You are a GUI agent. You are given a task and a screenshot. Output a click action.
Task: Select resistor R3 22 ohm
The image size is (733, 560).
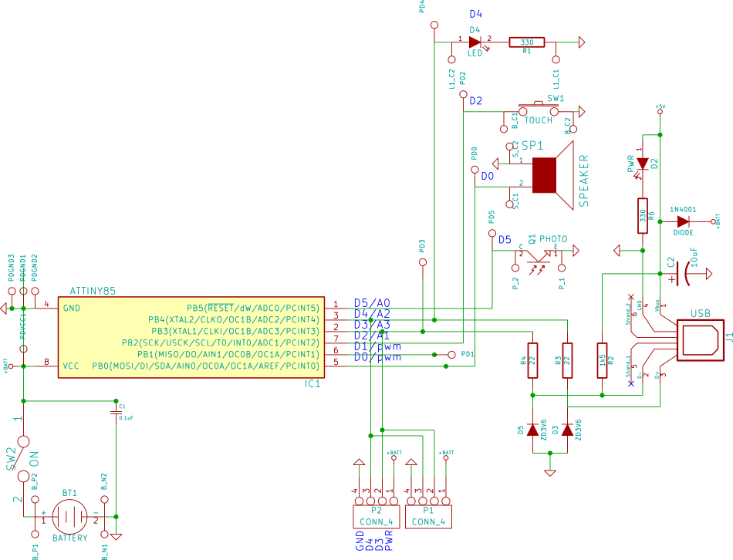[568, 360]
